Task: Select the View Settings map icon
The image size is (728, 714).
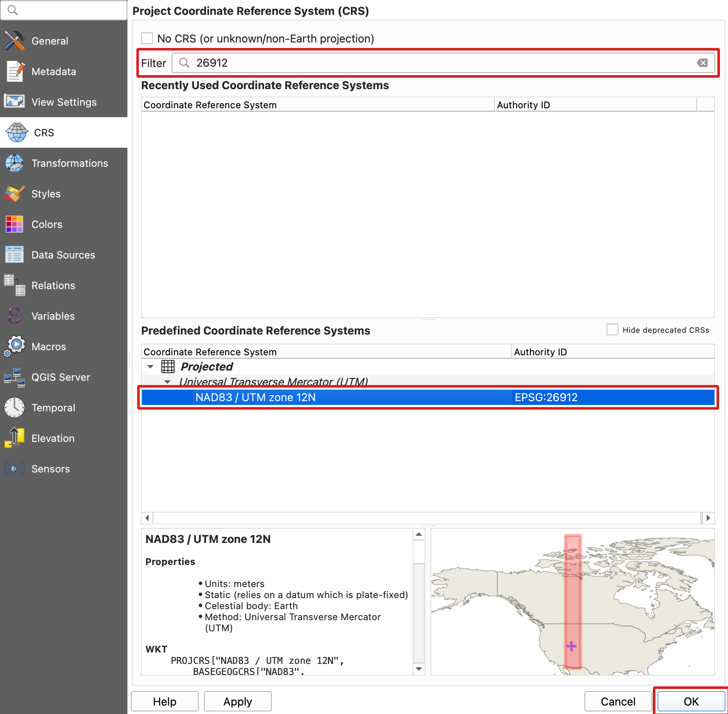Action: pyautogui.click(x=14, y=101)
